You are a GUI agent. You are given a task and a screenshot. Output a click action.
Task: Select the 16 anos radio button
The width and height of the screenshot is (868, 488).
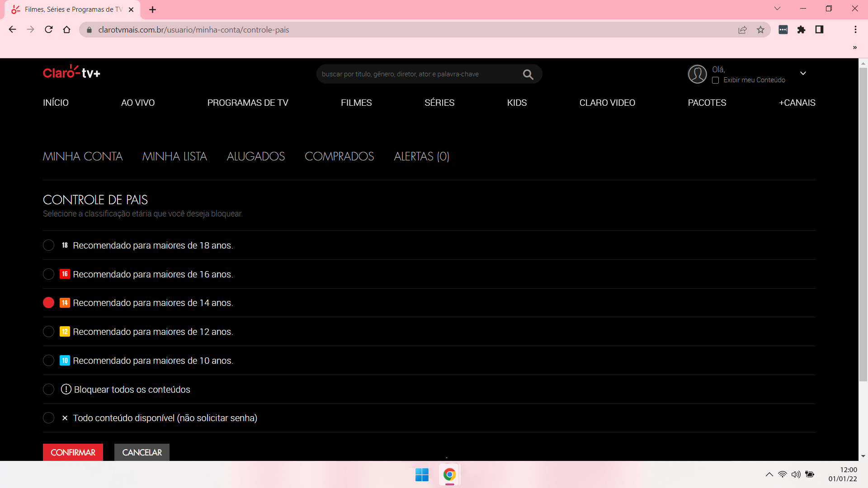[x=48, y=274]
